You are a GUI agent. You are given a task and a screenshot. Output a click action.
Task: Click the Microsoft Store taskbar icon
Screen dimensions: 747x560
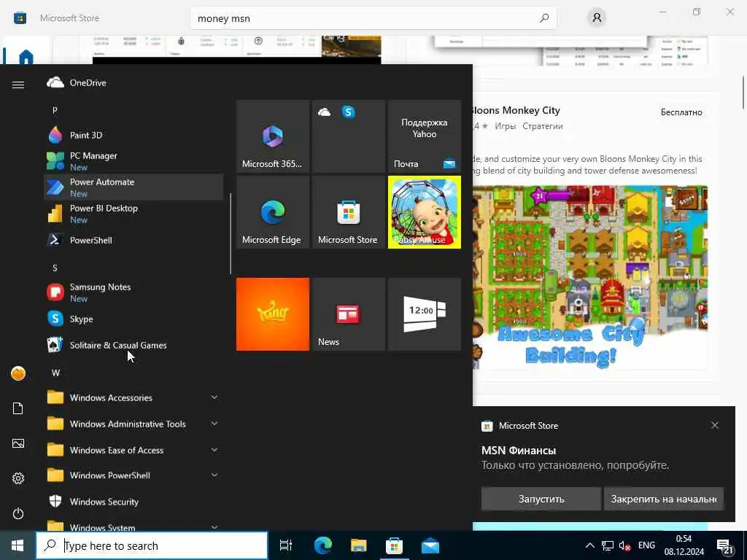click(x=394, y=545)
